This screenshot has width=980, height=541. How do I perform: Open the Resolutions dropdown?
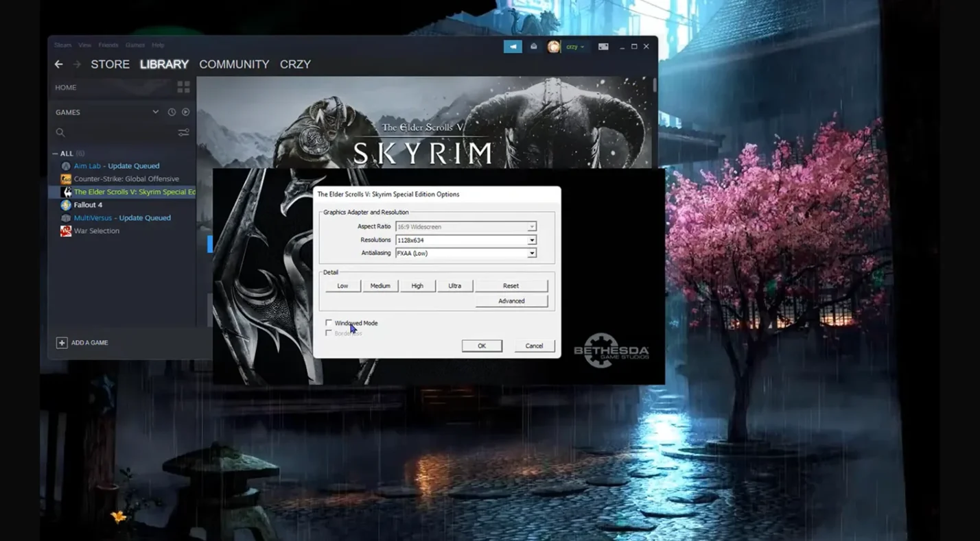coord(532,240)
